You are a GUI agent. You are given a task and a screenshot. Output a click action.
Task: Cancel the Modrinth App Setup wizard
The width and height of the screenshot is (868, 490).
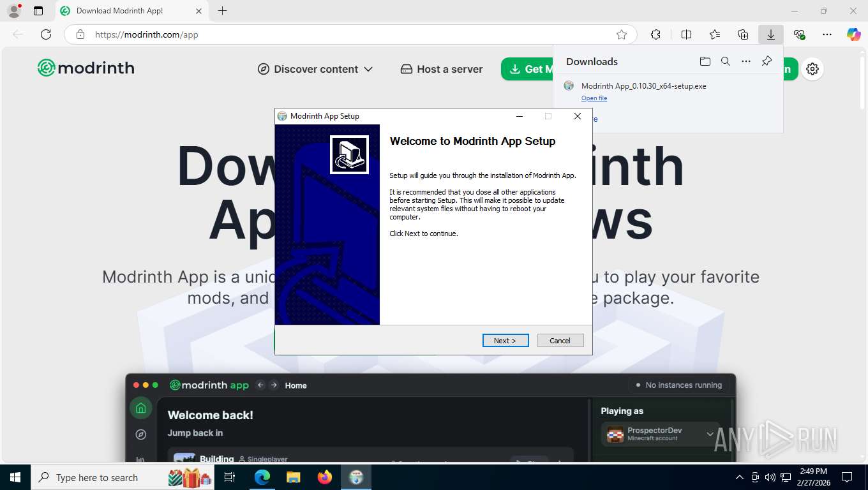560,341
